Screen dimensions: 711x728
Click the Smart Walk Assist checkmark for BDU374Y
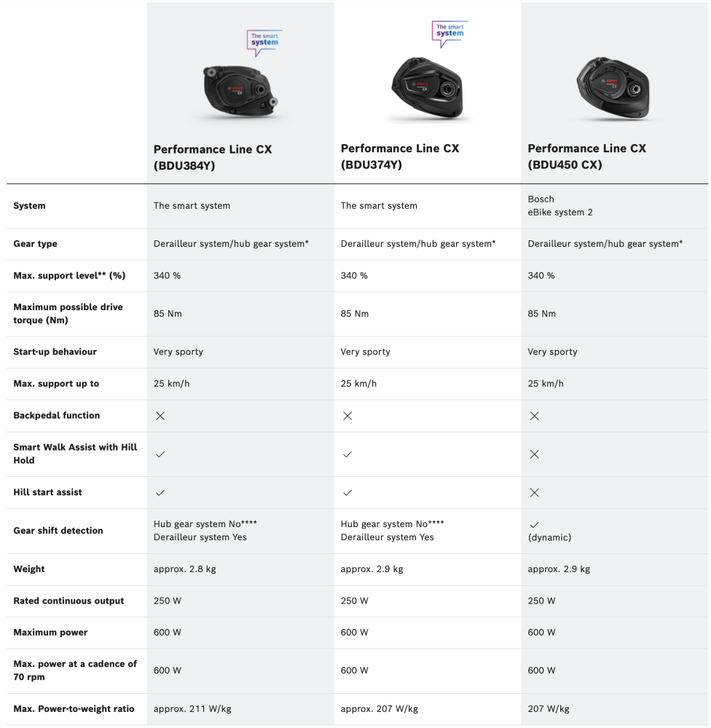click(347, 454)
